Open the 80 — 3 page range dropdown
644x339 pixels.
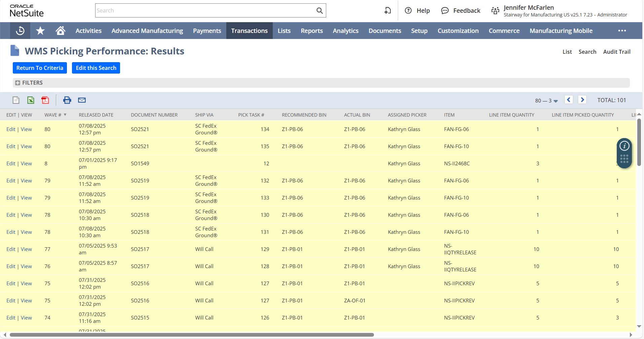(x=546, y=100)
